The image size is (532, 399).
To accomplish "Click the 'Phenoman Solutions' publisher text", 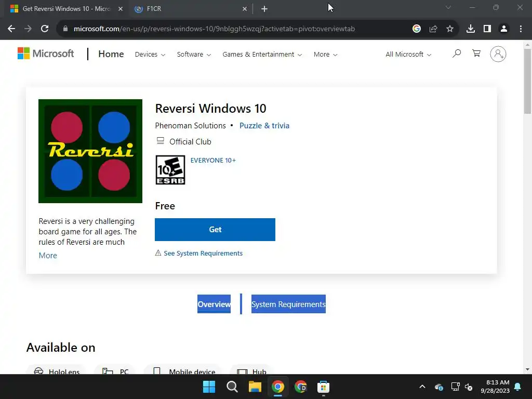I will [x=190, y=126].
